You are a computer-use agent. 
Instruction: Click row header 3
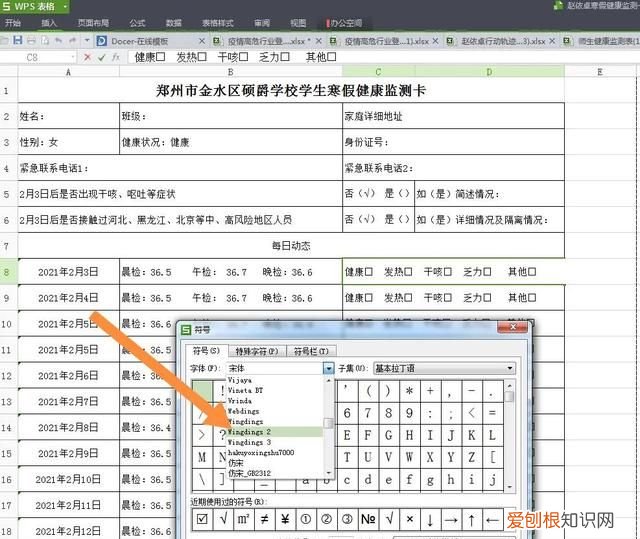[x=7, y=142]
